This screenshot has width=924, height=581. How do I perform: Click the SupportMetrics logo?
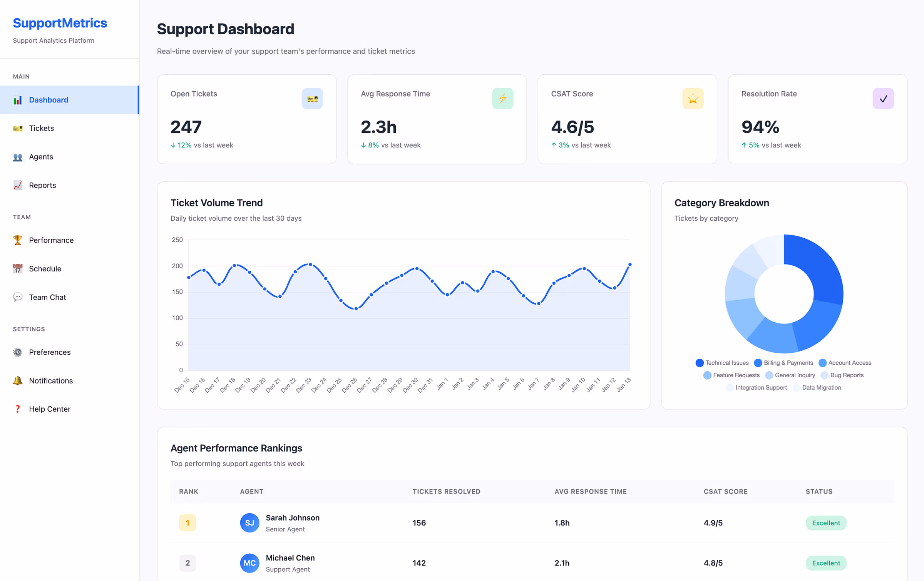pyautogui.click(x=60, y=23)
